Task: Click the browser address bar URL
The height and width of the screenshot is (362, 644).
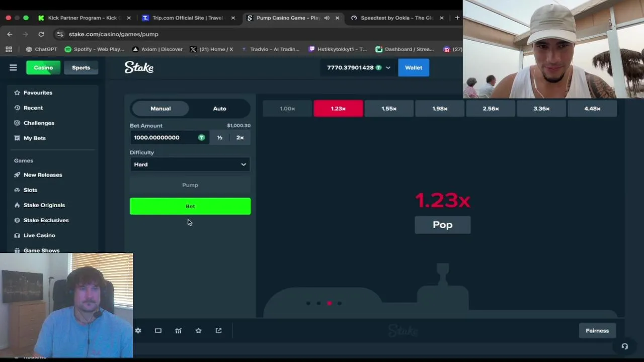Action: pyautogui.click(x=113, y=34)
